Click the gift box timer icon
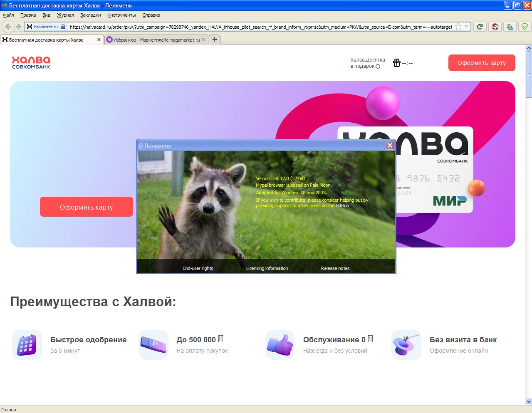Viewport: 532px width, 413px height. (x=397, y=63)
